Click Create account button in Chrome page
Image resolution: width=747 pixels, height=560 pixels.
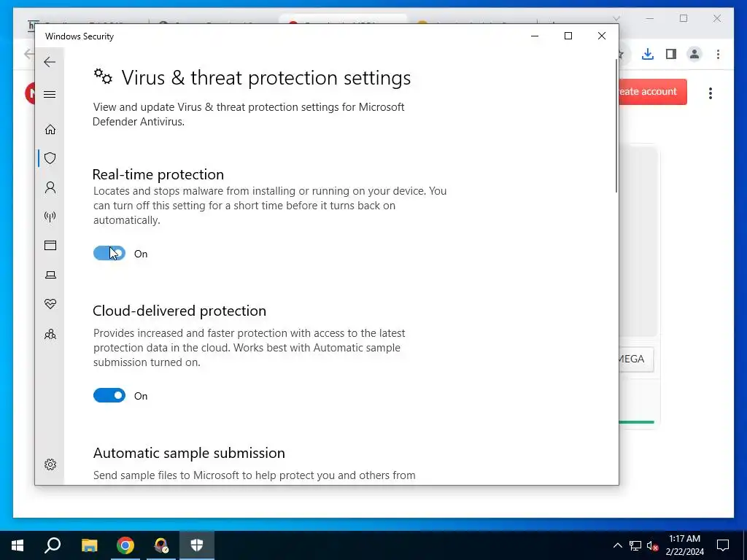(x=653, y=91)
